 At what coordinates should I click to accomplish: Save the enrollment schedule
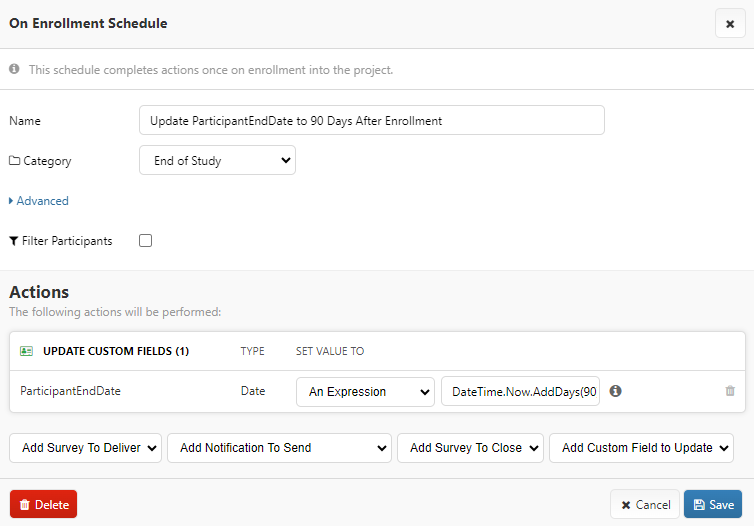712,505
